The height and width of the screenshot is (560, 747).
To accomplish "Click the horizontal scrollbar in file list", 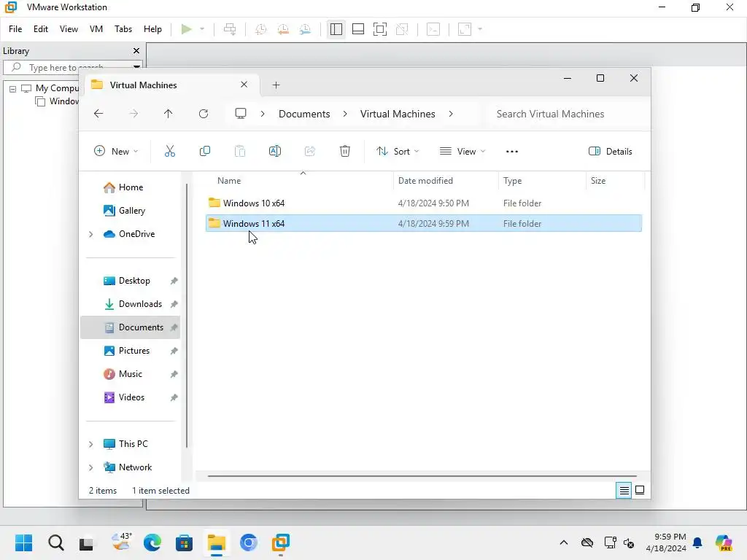I will 422,475.
